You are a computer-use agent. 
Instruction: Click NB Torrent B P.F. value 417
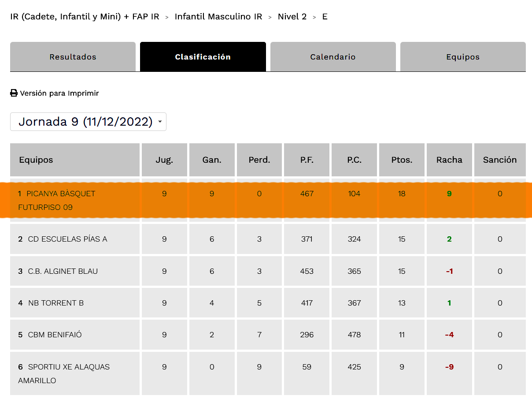(x=307, y=303)
